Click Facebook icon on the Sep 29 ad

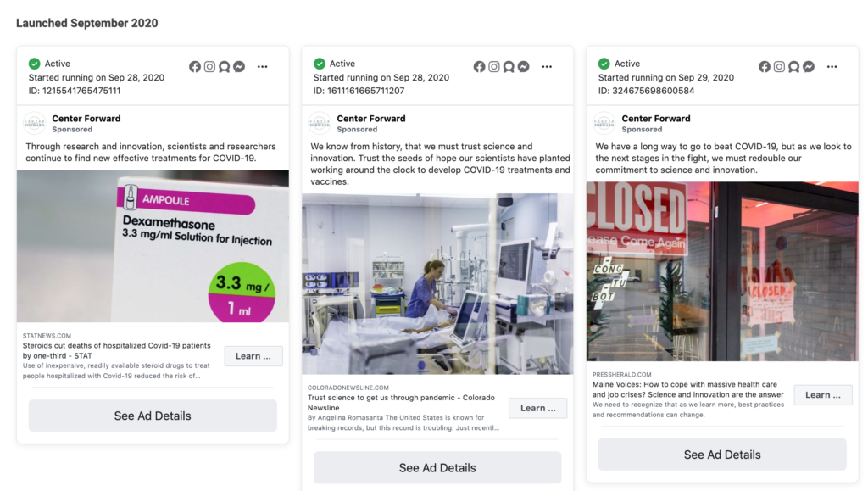[x=765, y=67]
